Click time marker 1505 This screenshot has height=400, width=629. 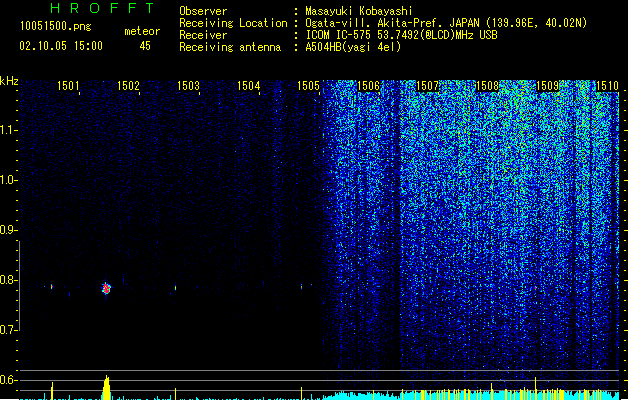click(308, 85)
